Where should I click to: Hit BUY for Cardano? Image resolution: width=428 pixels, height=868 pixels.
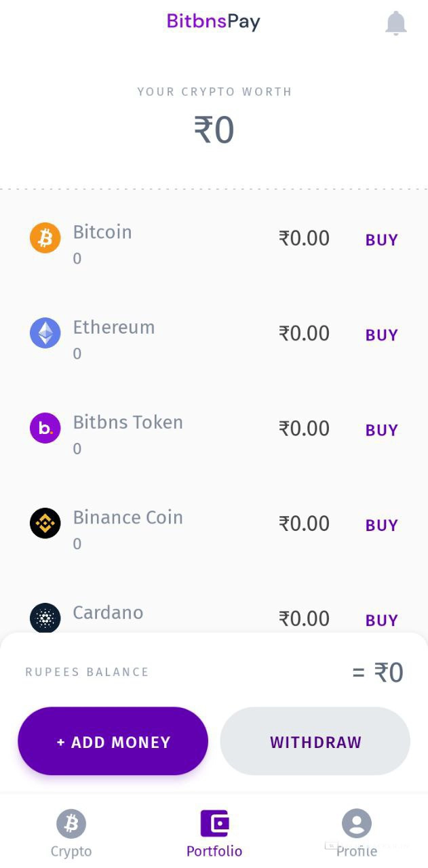click(382, 620)
